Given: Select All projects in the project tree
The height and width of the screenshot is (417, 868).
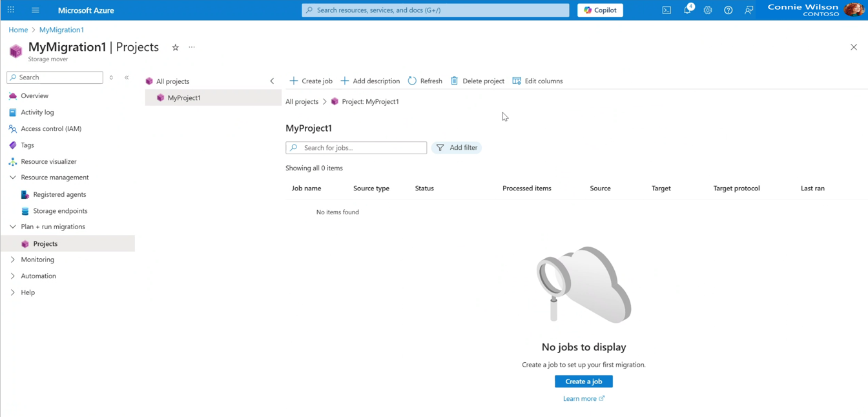Looking at the screenshot, I should 172,81.
